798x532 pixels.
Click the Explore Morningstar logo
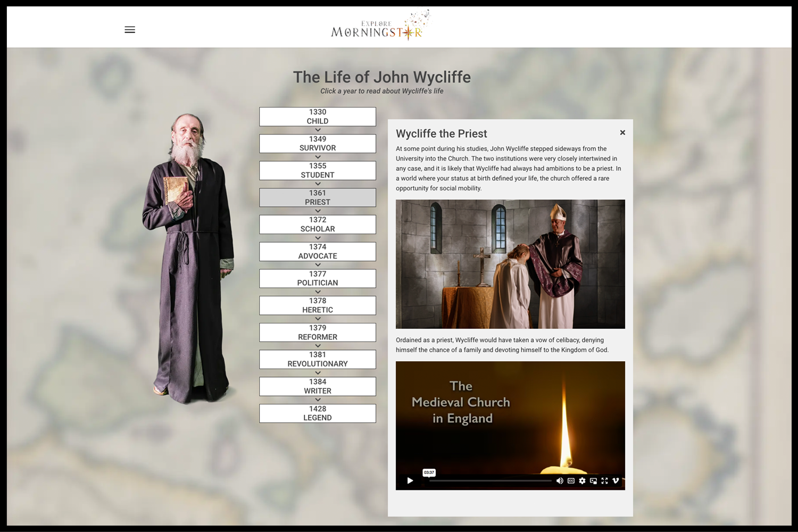point(379,26)
